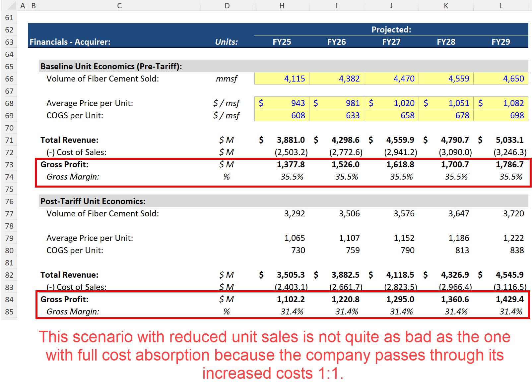
Task: Select the yellow 4,115 volume input cell
Action: pyautogui.click(x=282, y=79)
